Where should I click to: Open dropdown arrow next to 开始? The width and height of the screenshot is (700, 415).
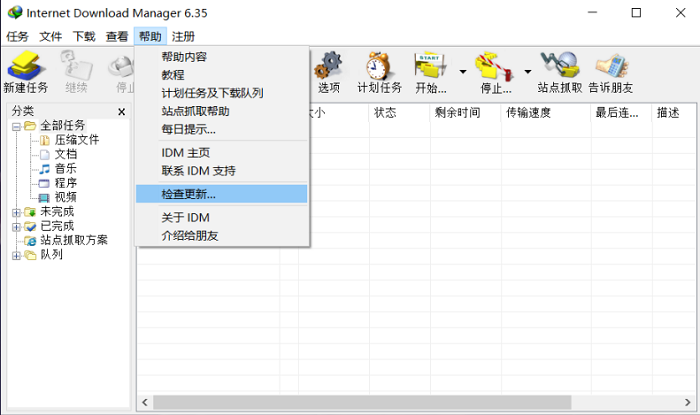463,71
